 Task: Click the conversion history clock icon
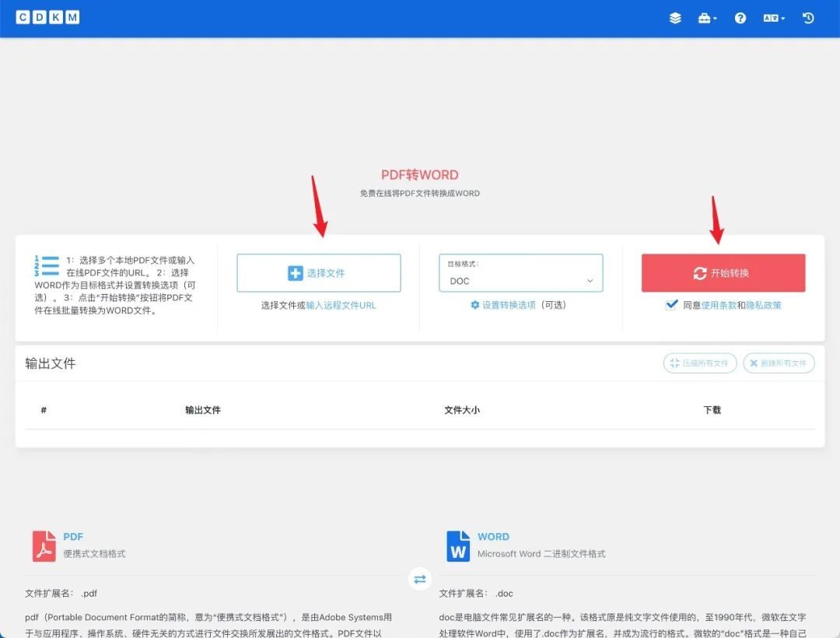[807, 18]
